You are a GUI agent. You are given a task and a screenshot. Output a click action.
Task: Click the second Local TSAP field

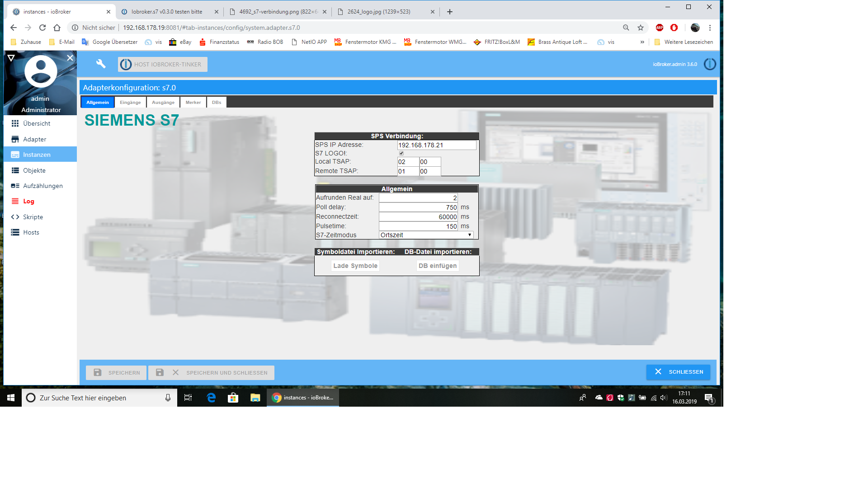[x=430, y=162]
